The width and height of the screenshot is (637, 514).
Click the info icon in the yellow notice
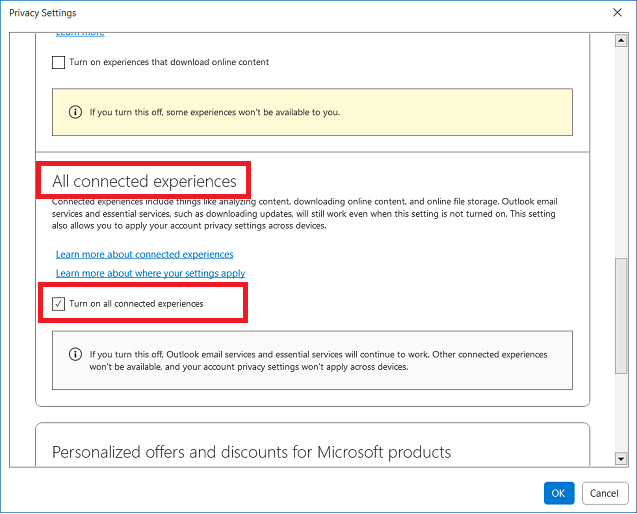[x=75, y=112]
